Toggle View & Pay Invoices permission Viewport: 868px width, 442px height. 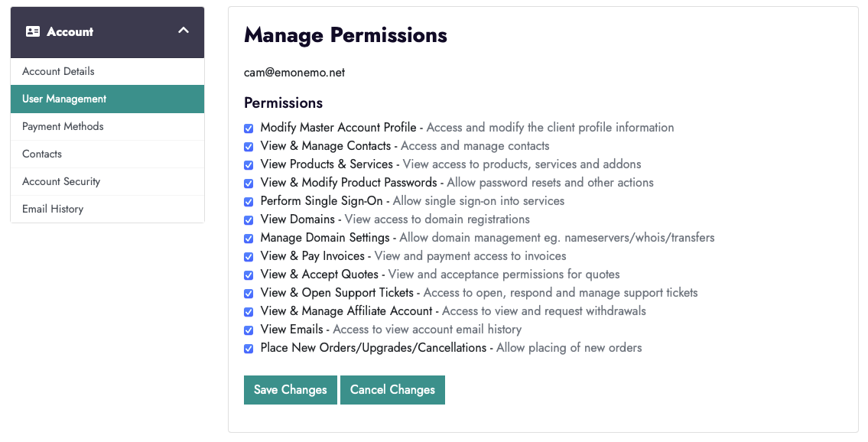[249, 257]
